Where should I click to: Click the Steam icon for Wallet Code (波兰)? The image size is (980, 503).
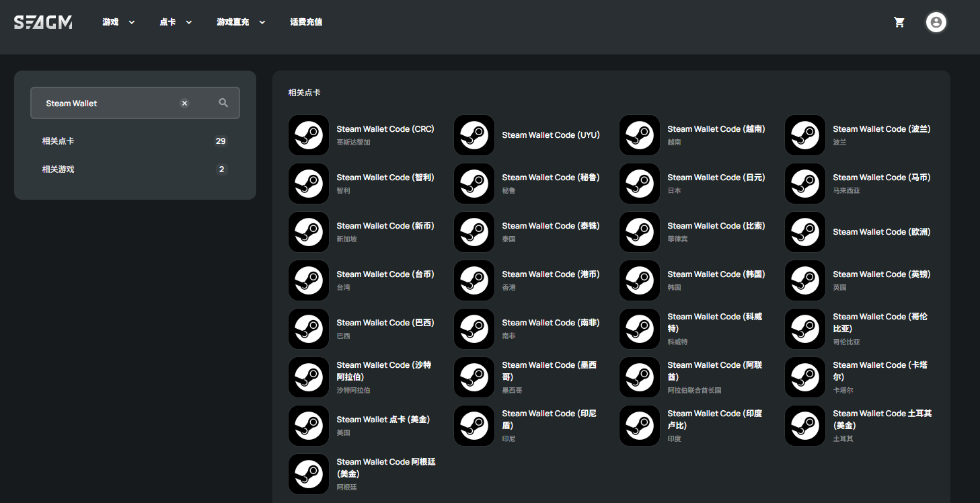coord(805,135)
